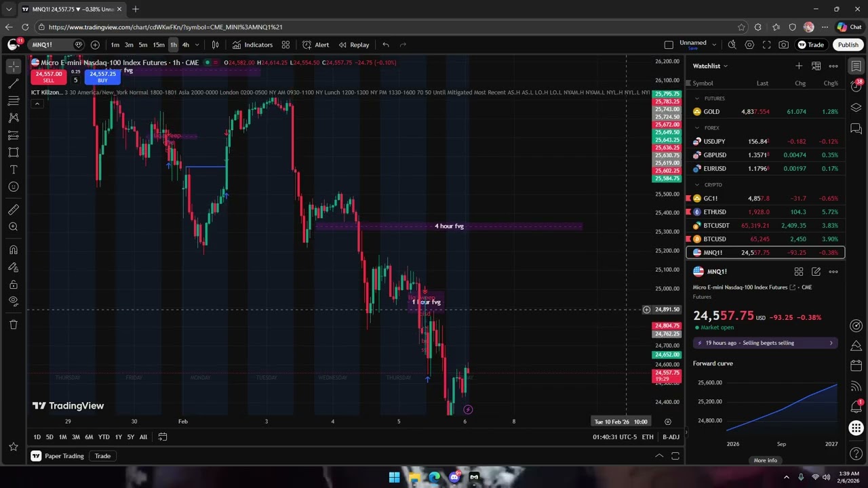Open the indicator templates grid icon
The width and height of the screenshot is (868, 488).
pos(285,45)
